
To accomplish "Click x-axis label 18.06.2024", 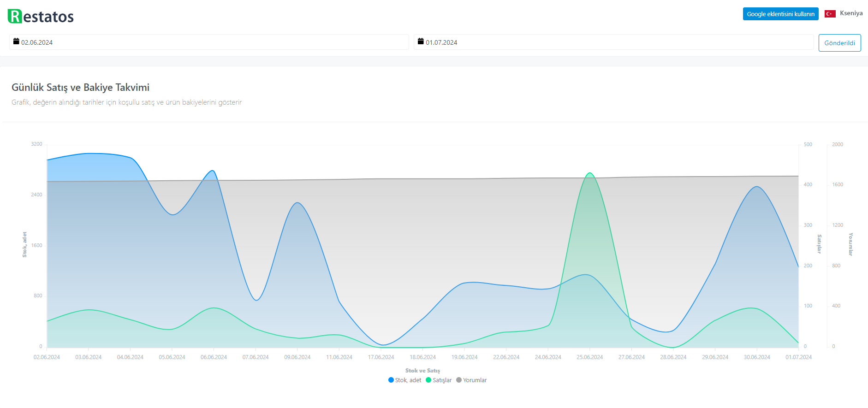I will pos(422,357).
